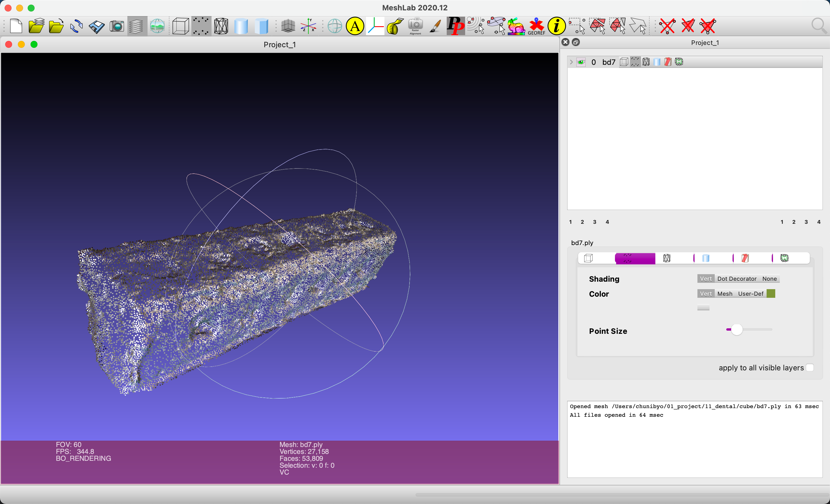This screenshot has height=504, width=830.
Task: Click the Delete selected vertices icon
Action: pyautogui.click(x=667, y=26)
